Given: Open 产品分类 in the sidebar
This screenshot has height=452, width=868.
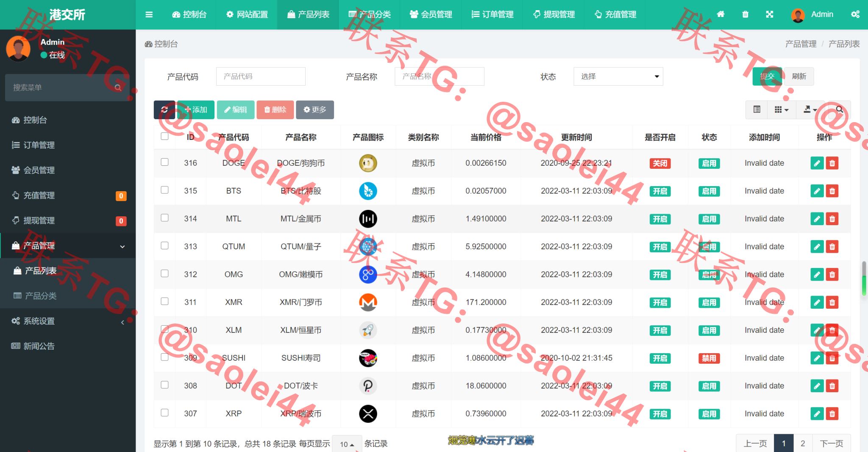Looking at the screenshot, I should pyautogui.click(x=68, y=296).
